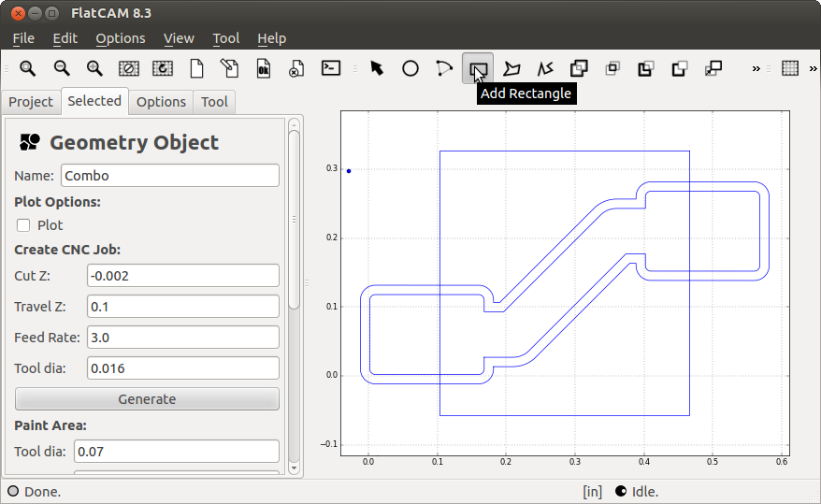Toggle the snap-to-grid icon
This screenshot has width=821, height=504.
tap(790, 68)
